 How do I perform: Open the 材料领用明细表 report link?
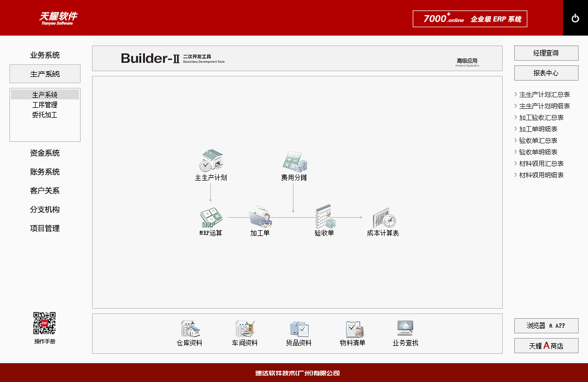[541, 175]
